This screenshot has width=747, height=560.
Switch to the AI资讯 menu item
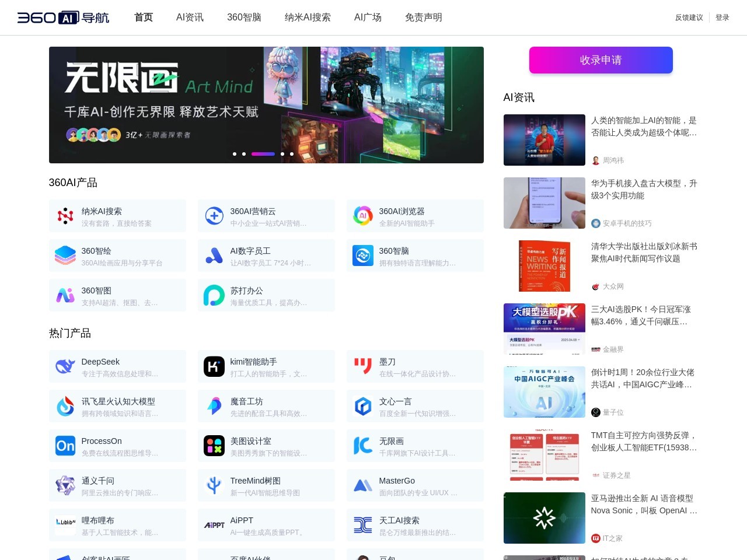tap(189, 17)
